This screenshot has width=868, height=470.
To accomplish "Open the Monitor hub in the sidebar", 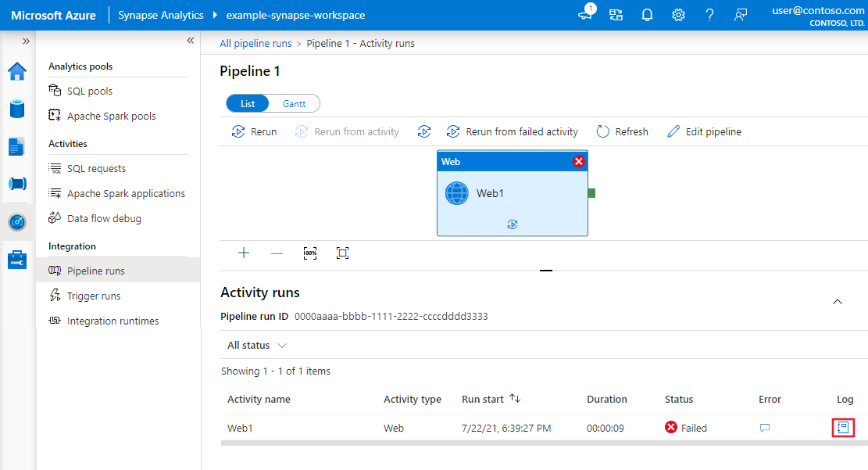I will click(x=17, y=221).
